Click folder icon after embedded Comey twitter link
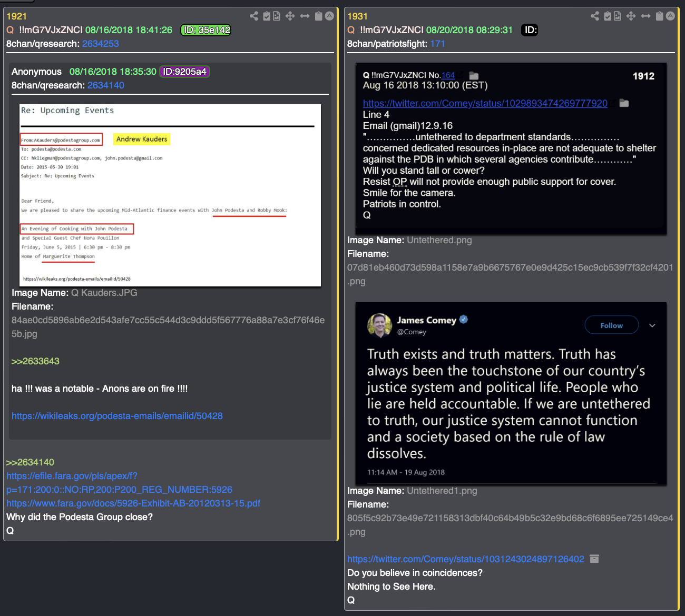The width and height of the screenshot is (685, 616). pos(624,103)
